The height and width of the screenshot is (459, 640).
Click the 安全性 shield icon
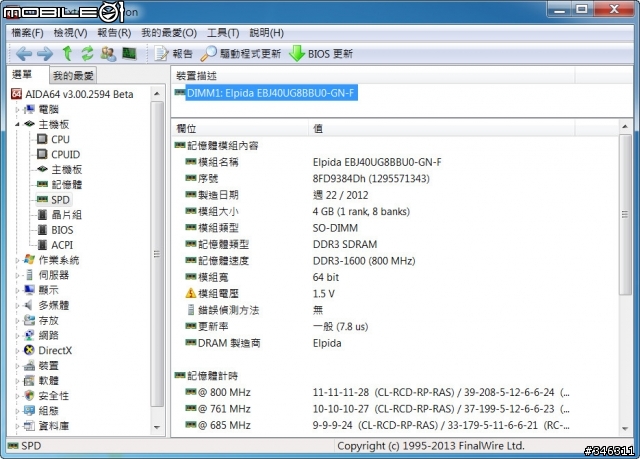[29, 395]
